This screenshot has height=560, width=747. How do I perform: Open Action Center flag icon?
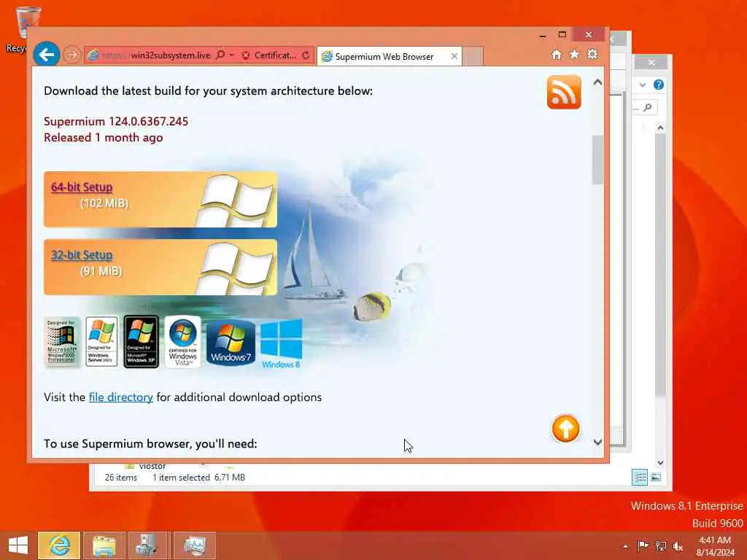click(643, 545)
